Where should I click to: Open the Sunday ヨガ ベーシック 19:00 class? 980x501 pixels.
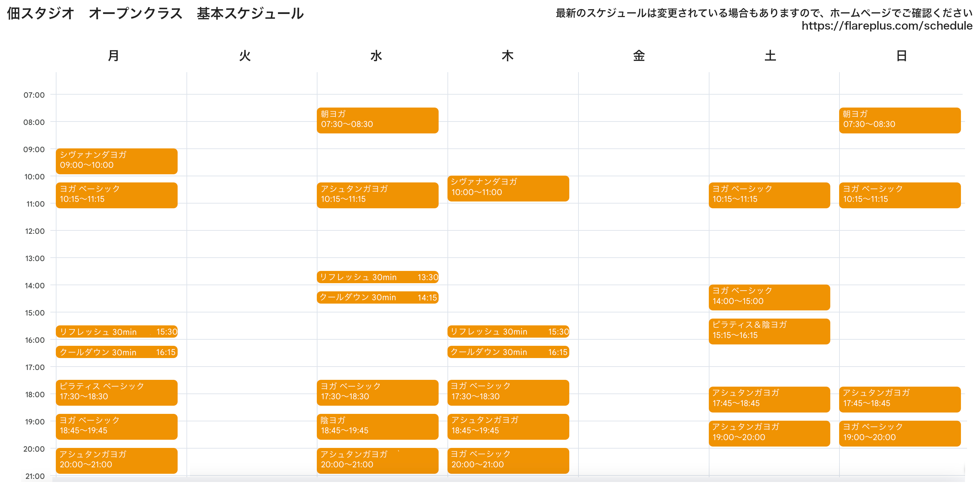tap(899, 433)
